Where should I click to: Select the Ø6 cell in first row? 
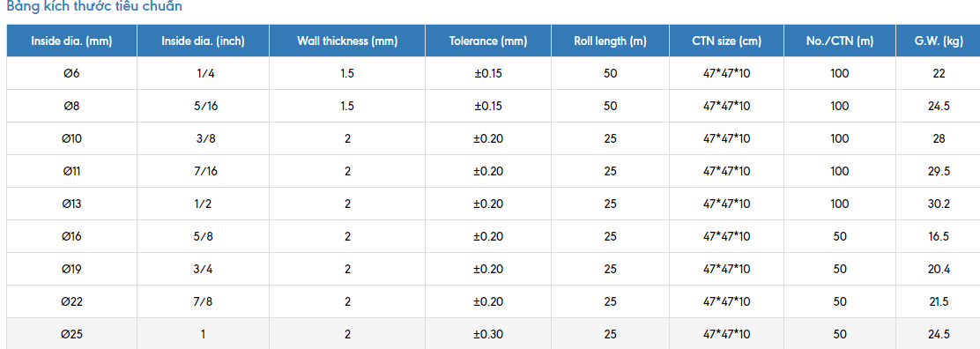[72, 73]
